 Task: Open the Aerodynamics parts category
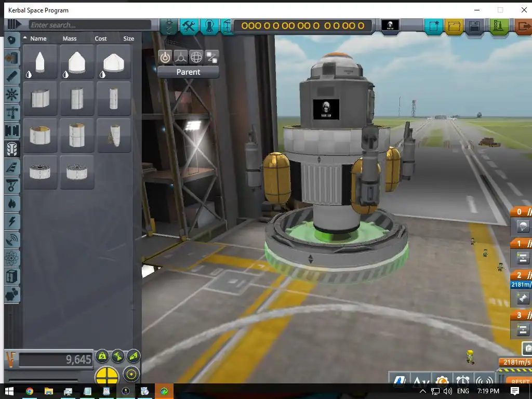(12, 167)
